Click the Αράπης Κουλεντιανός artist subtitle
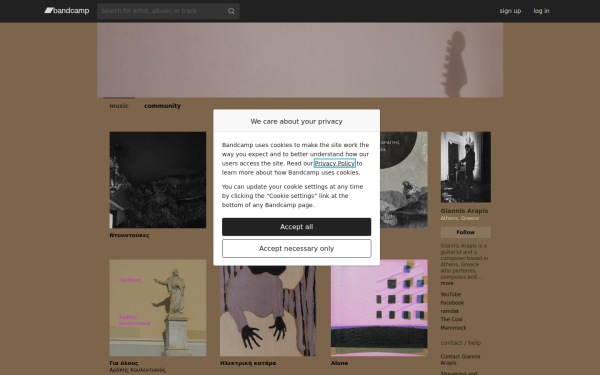 [x=137, y=370]
